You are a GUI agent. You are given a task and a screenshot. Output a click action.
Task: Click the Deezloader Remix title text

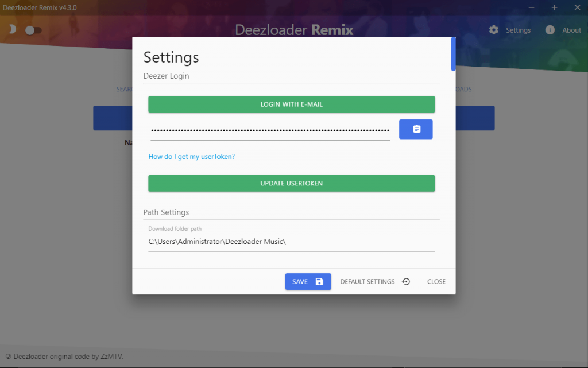[294, 30]
